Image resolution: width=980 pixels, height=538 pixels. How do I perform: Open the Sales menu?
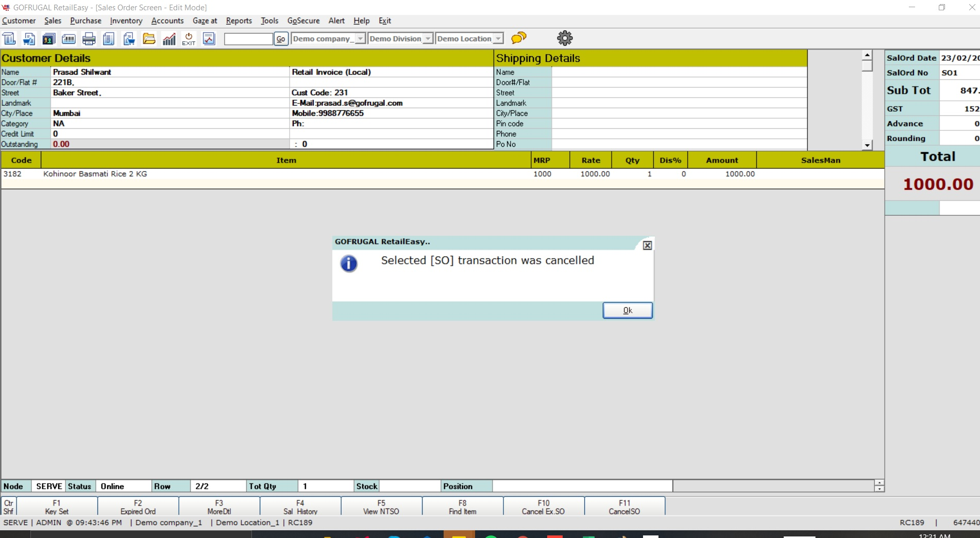[53, 21]
